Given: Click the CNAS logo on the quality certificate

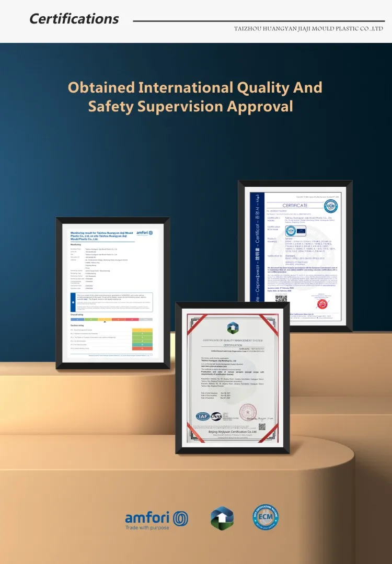Looking at the screenshot, I should [216, 416].
